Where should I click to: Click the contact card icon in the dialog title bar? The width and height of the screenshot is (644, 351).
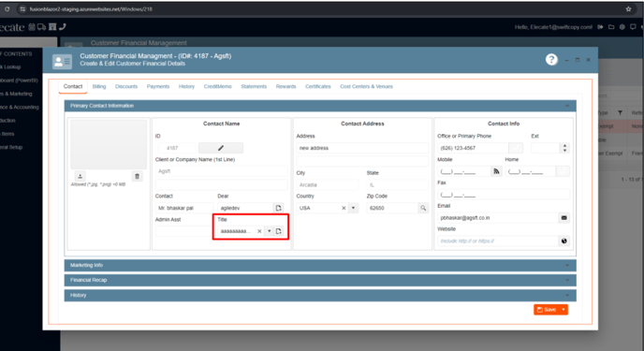pos(62,62)
